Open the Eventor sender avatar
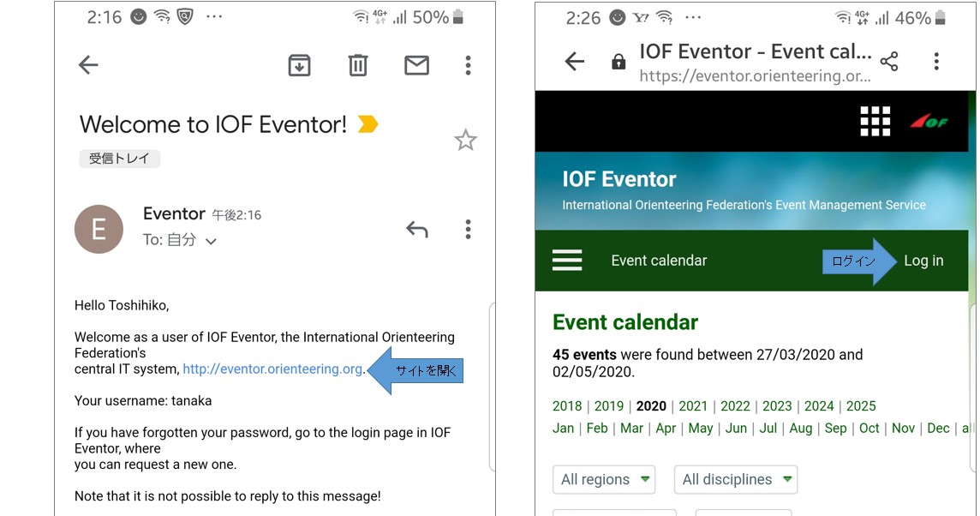The height and width of the screenshot is (516, 980). [99, 229]
